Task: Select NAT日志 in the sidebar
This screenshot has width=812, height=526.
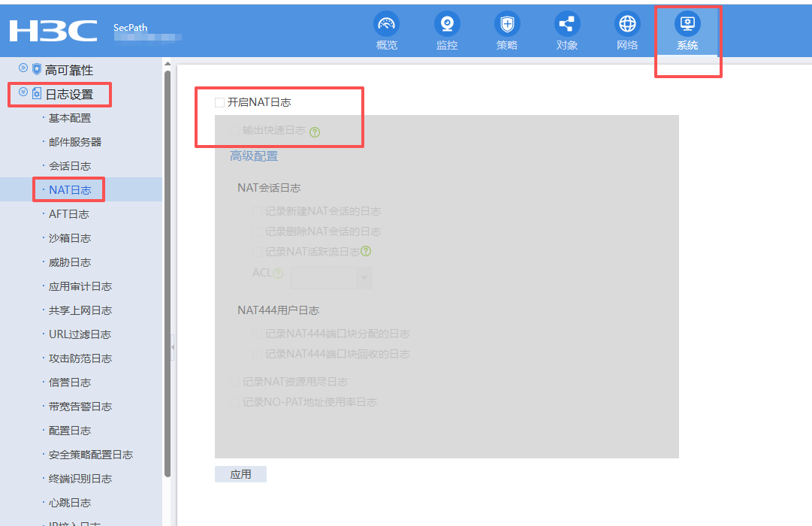Action: coord(70,190)
